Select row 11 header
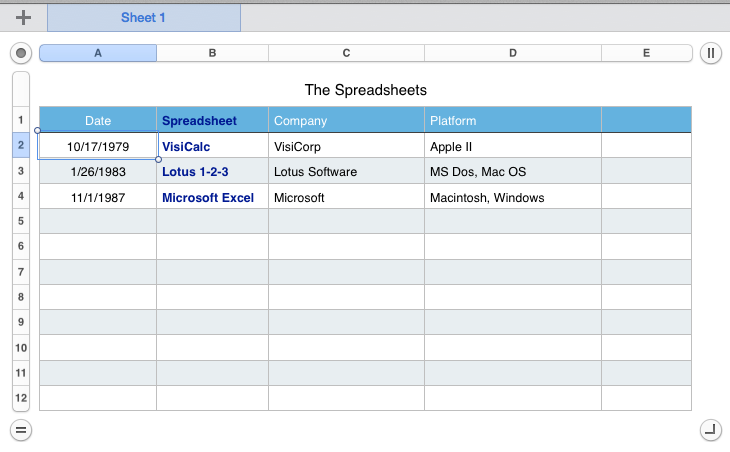730x452 pixels. (21, 373)
